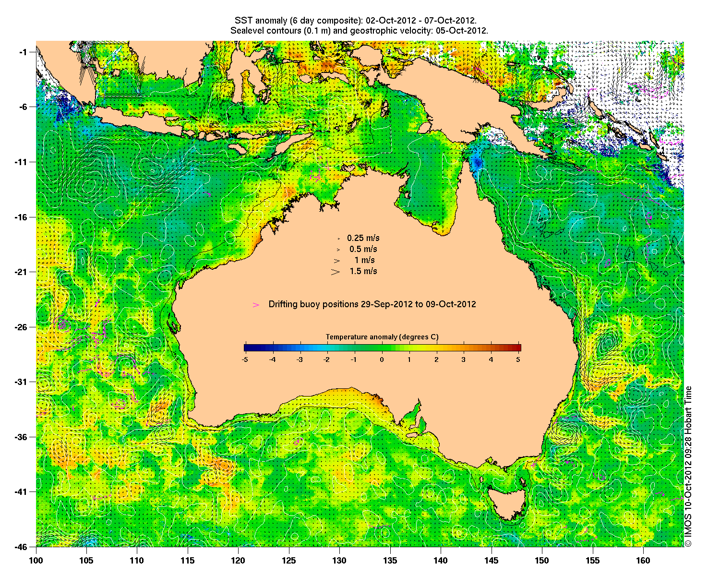Click the longitude axis label 155
720x588 pixels.
click(x=592, y=560)
